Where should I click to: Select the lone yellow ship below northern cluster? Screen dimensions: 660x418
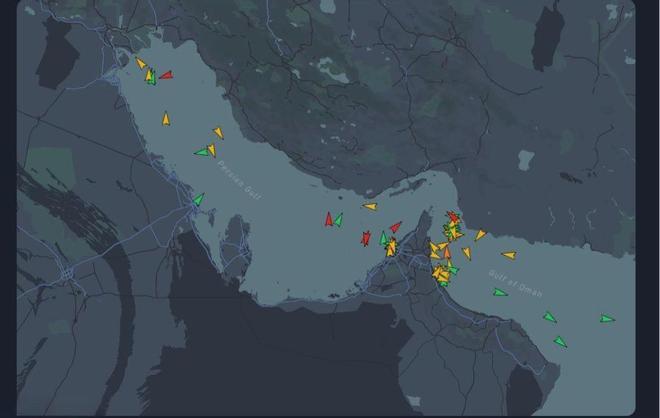point(167,119)
